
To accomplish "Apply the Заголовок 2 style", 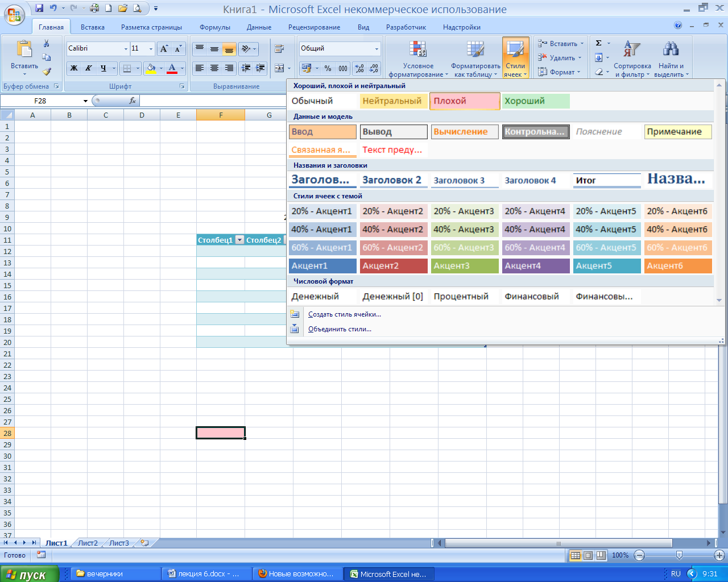I will tap(394, 180).
